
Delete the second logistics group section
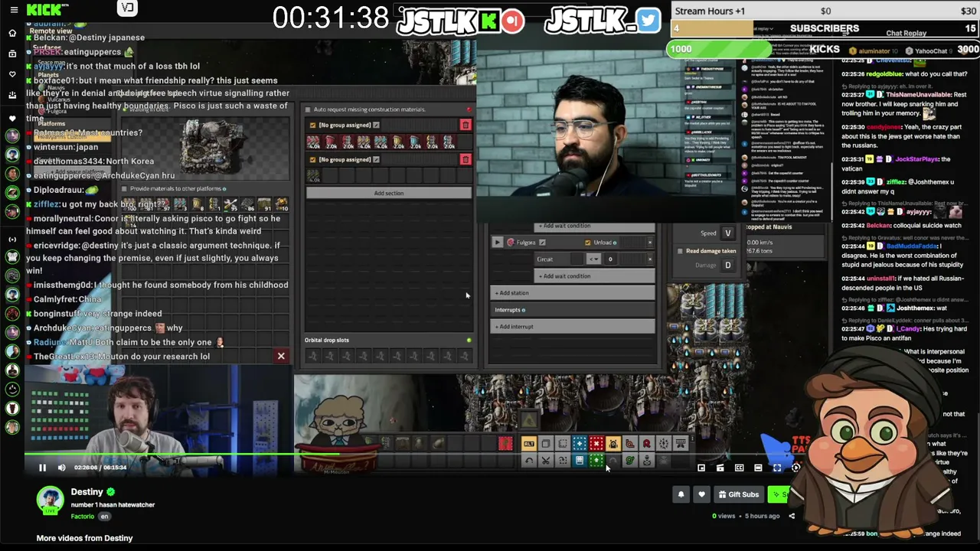pyautogui.click(x=465, y=160)
